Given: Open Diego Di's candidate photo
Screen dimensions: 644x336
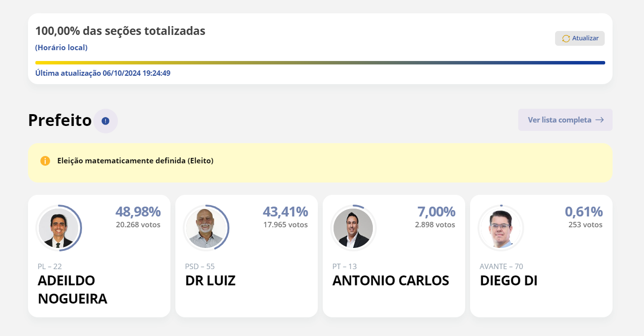Looking at the screenshot, I should tap(501, 228).
